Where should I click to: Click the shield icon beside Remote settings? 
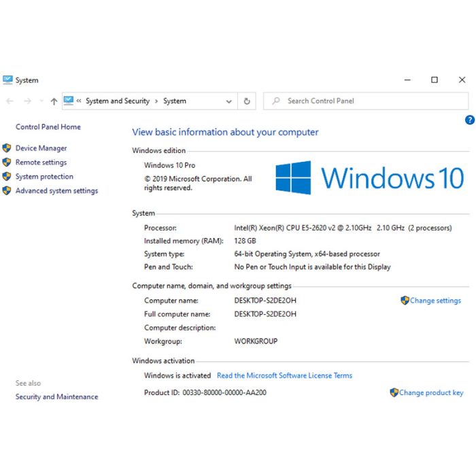tap(7, 162)
